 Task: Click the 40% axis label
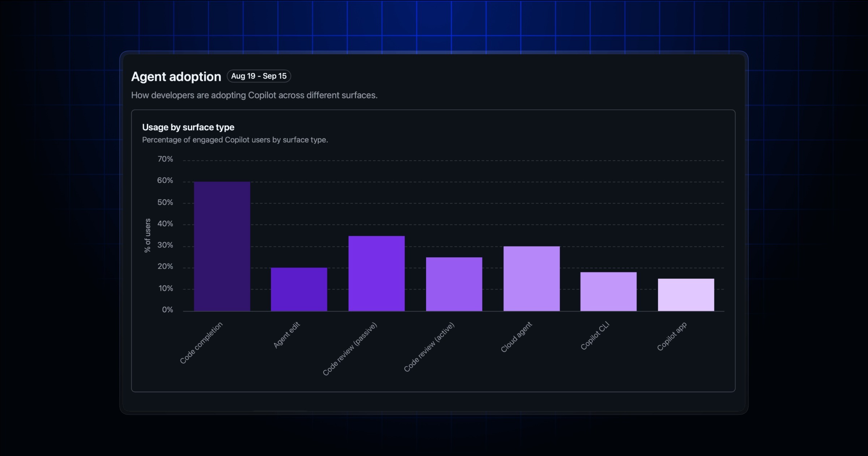pos(165,224)
